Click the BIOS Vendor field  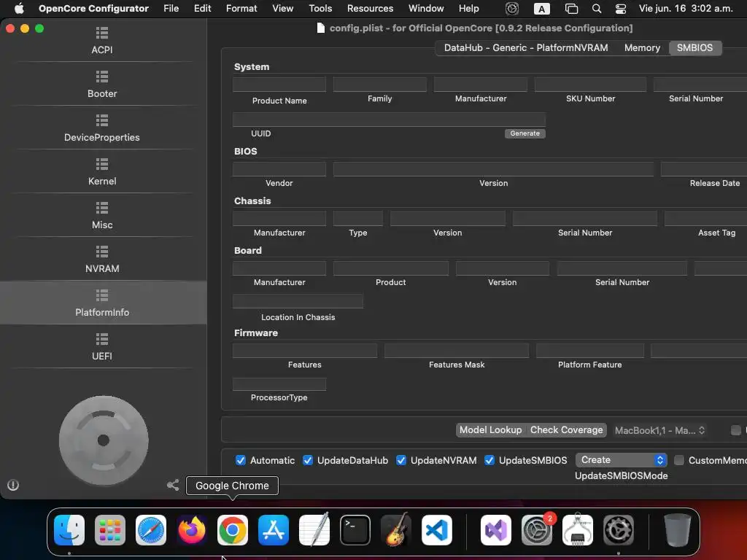(x=279, y=169)
